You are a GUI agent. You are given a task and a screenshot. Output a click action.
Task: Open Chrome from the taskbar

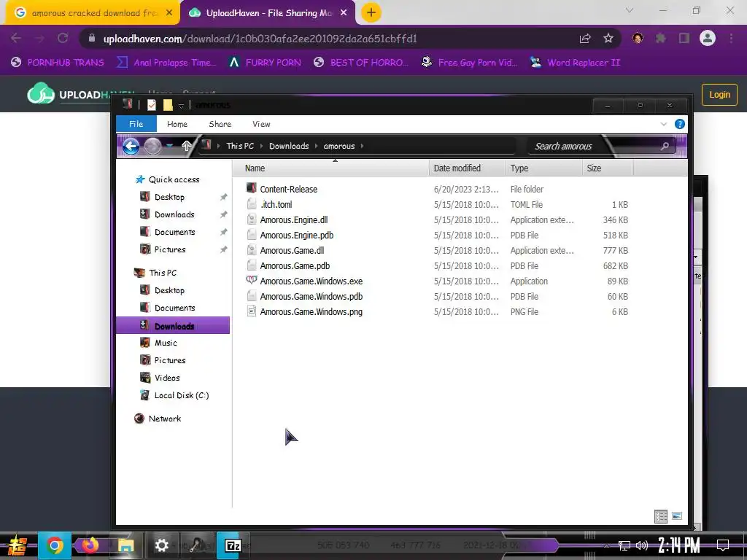54,545
